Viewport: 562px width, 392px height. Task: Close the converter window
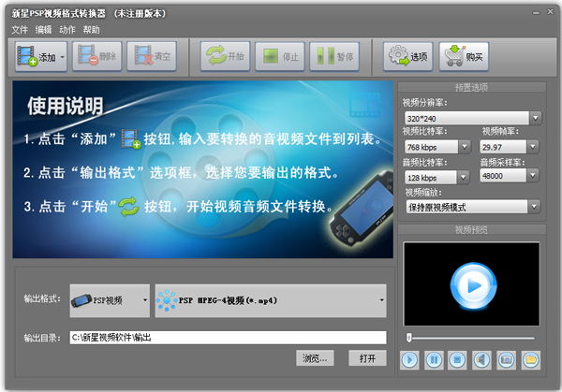550,12
